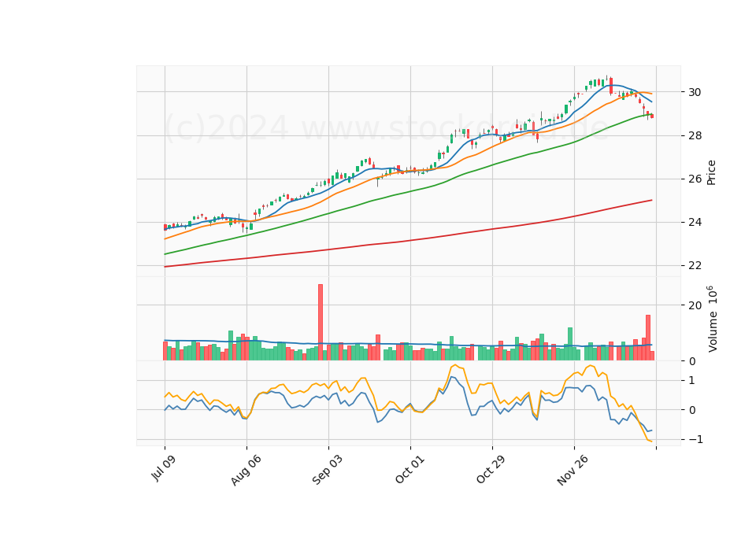The height and width of the screenshot is (543, 756).
Task: Click the Volume axis label
Action: [712, 319]
